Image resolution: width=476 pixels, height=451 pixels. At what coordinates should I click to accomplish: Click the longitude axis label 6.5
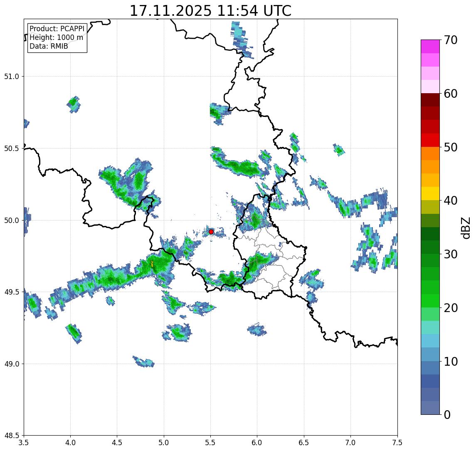(x=304, y=443)
